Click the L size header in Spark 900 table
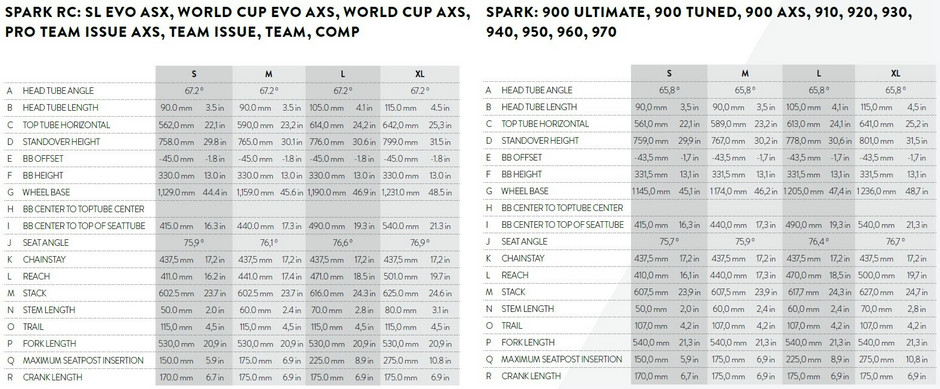This screenshot has height=389, width=940. pyautogui.click(x=818, y=73)
